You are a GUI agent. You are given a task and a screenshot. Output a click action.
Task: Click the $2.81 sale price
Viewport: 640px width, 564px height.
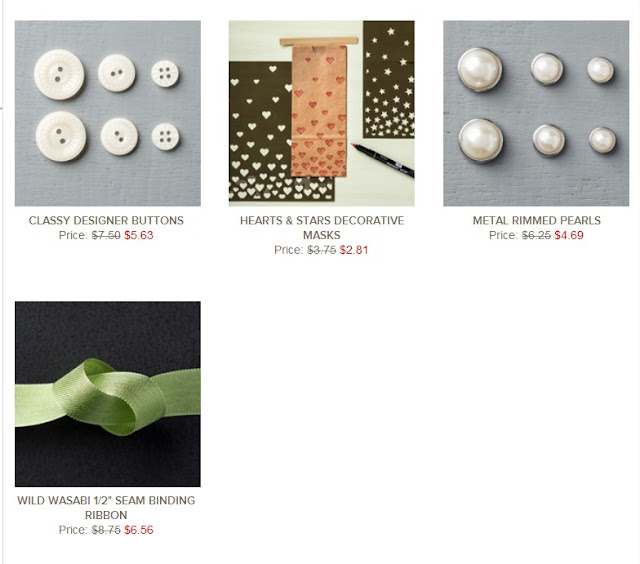[354, 250]
